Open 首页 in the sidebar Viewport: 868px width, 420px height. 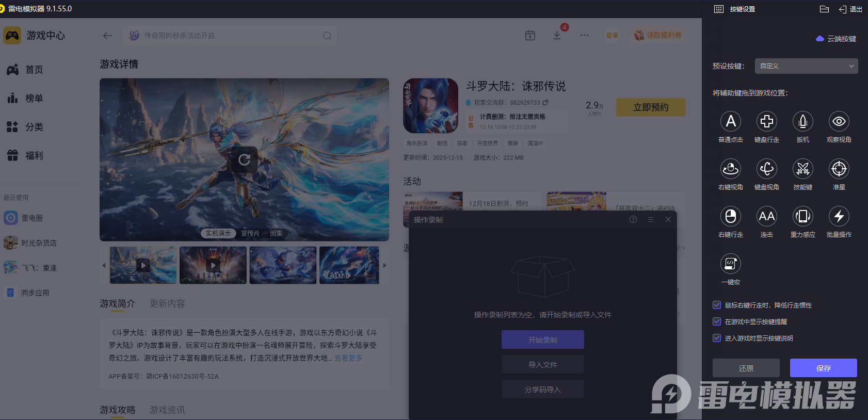coord(24,70)
